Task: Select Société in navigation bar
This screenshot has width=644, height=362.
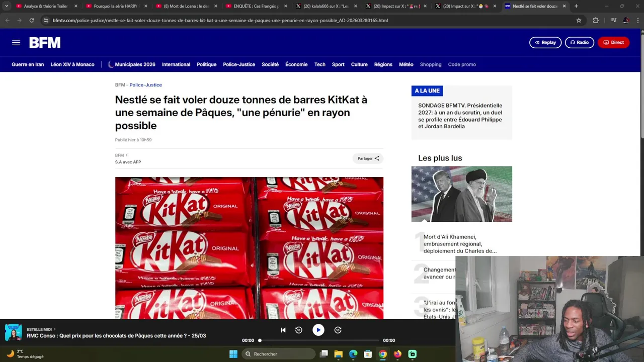Action: click(270, 64)
